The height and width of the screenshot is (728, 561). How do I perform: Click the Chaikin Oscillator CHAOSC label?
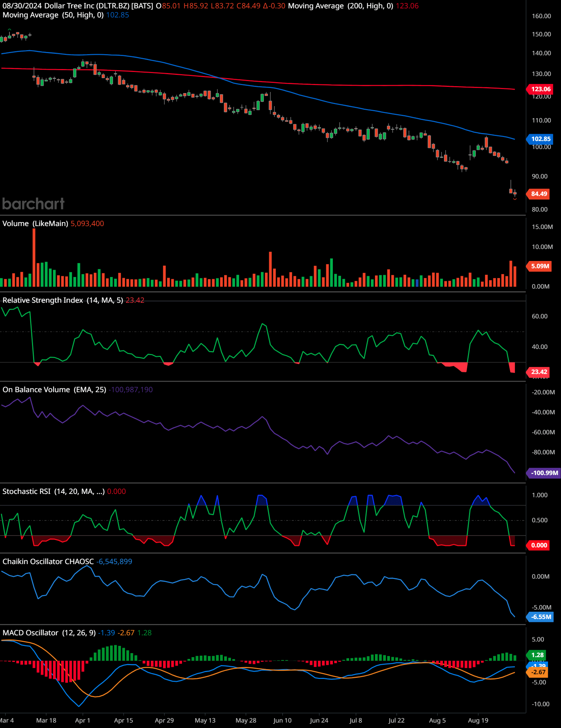pos(48,562)
